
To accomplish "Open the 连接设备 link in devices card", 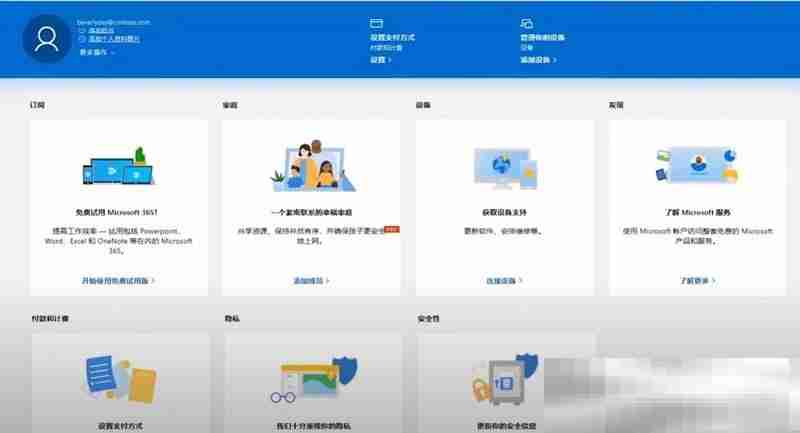I will 504,281.
